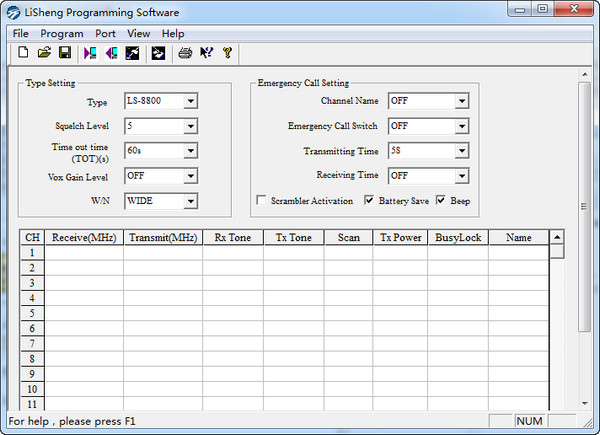The height and width of the screenshot is (435, 600).
Task: Toggle the Beep checkbox
Action: coord(440,201)
